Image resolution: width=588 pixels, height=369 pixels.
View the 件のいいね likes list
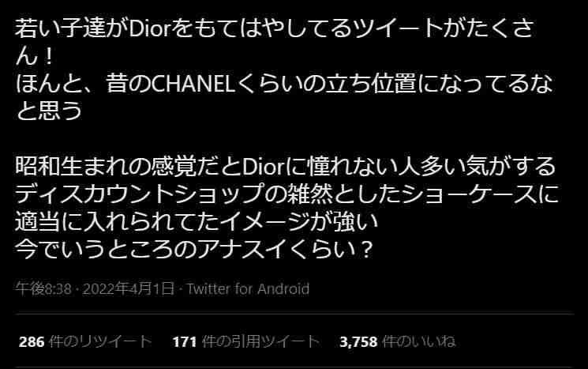click(418, 341)
